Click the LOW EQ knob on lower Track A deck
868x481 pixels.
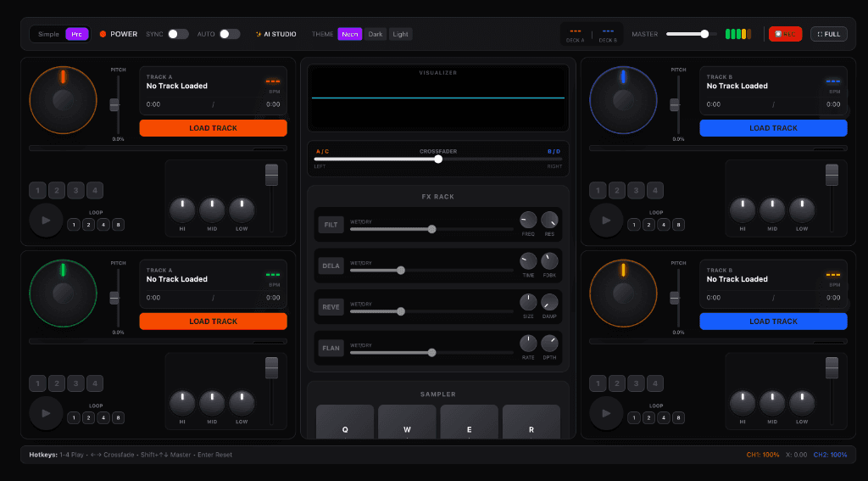[x=242, y=404]
